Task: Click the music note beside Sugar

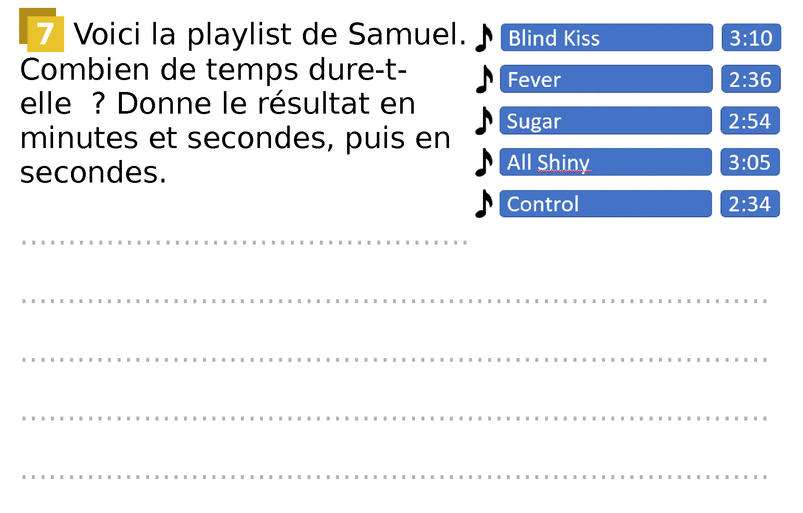Action: [484, 120]
